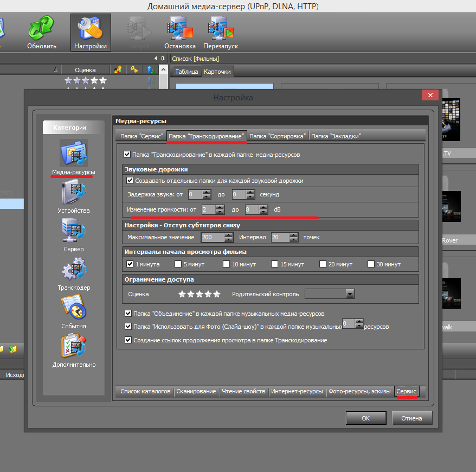Open the Транскодер category icon
476x472 pixels.
(x=74, y=269)
